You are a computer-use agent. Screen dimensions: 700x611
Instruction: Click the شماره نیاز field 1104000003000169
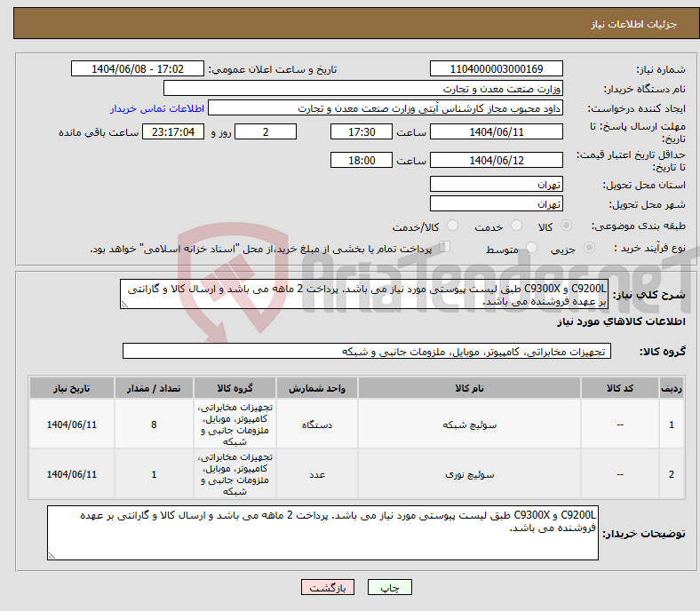[x=496, y=68]
